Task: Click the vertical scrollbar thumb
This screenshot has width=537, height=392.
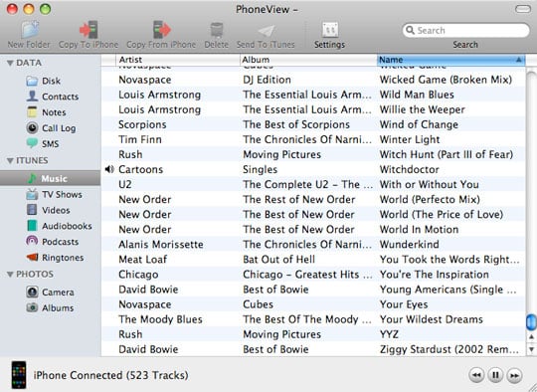Action: pyautogui.click(x=531, y=322)
